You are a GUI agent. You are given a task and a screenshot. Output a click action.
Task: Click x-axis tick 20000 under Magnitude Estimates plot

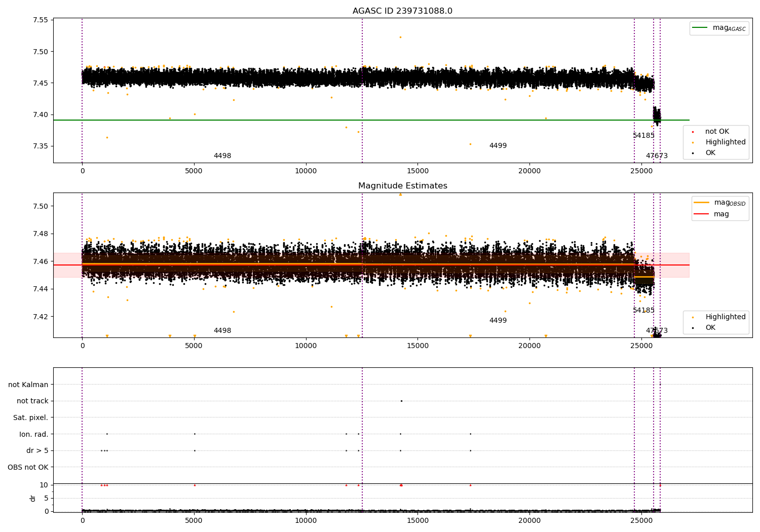pos(529,346)
